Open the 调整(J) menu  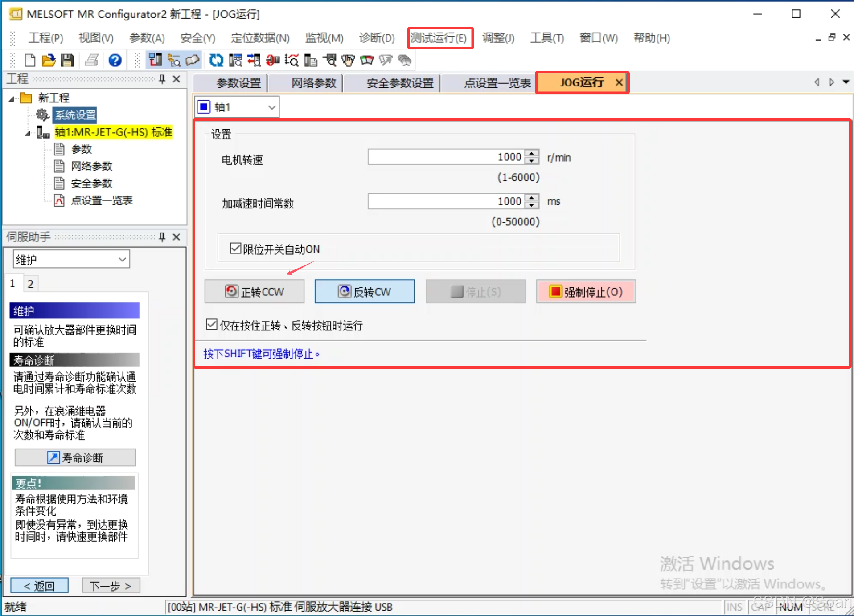click(x=498, y=38)
